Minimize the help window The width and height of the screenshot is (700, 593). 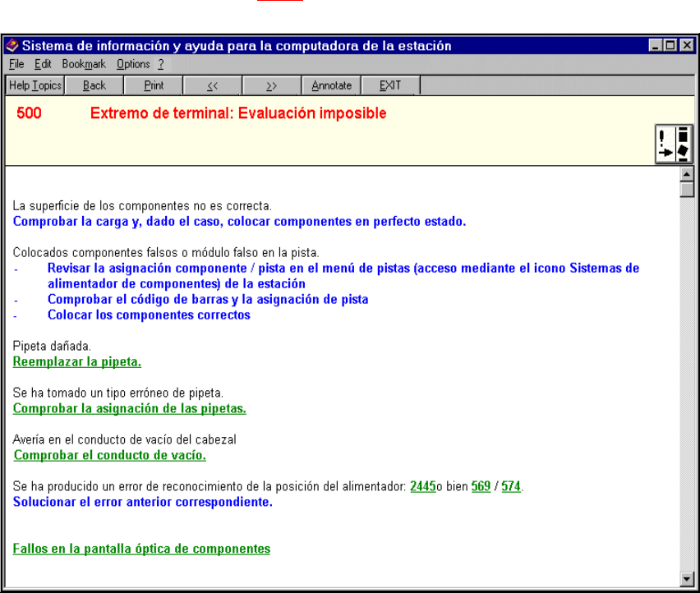[656, 45]
